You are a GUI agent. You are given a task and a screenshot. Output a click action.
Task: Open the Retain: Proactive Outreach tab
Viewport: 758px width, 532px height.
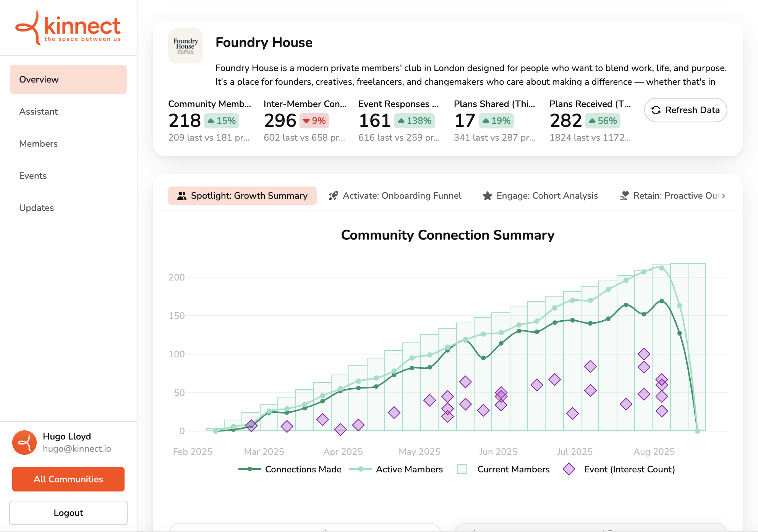[669, 196]
